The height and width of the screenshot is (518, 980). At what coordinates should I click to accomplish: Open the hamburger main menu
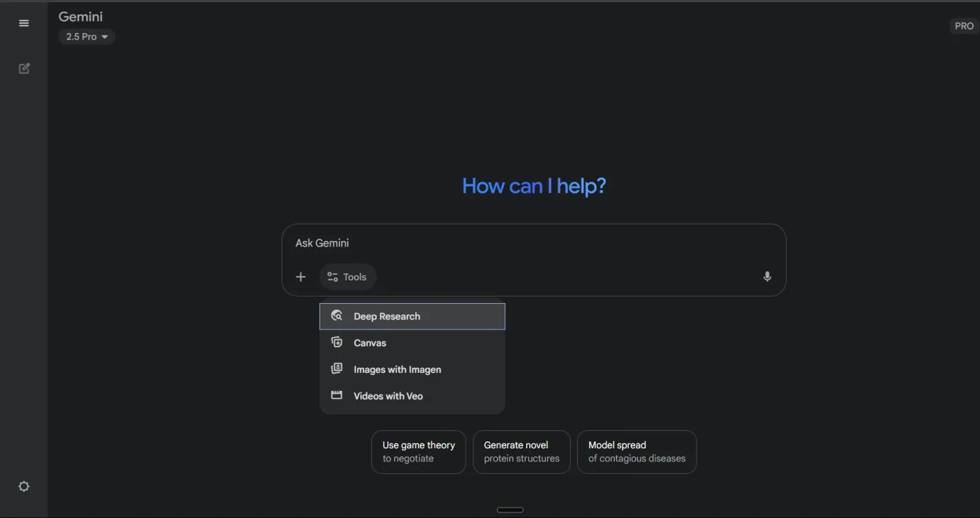pyautogui.click(x=24, y=23)
